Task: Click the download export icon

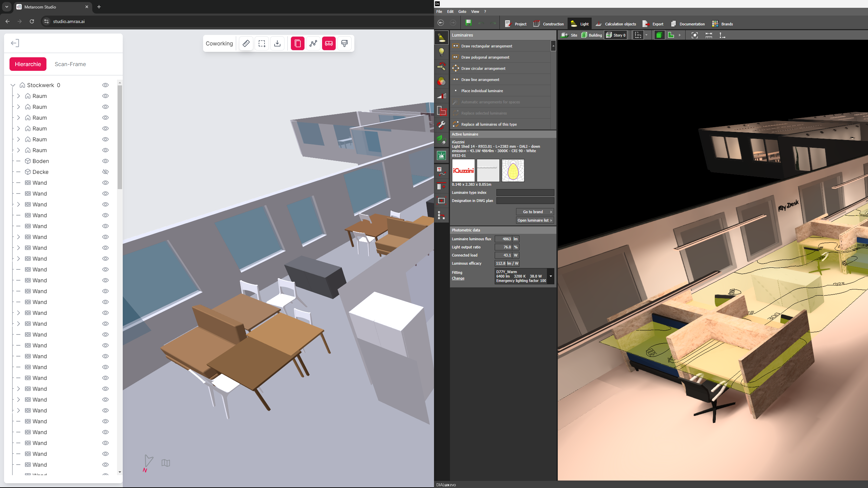Action: click(277, 43)
